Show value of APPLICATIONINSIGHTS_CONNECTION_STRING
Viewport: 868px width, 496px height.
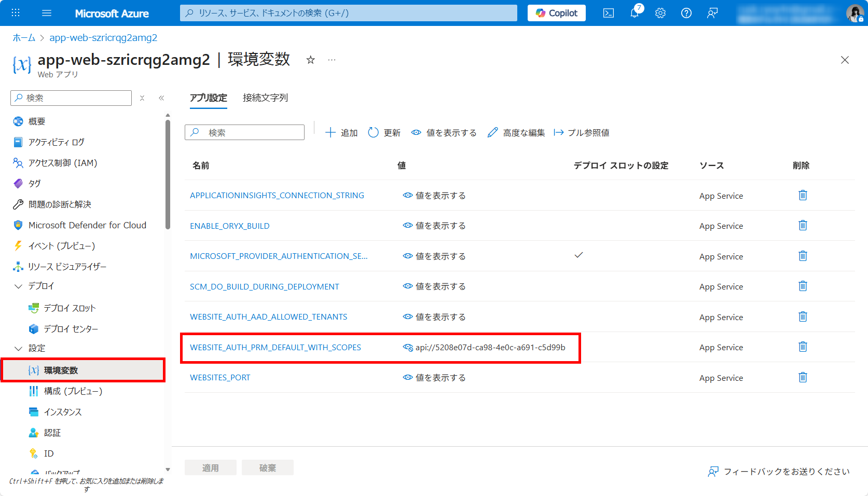coord(434,196)
